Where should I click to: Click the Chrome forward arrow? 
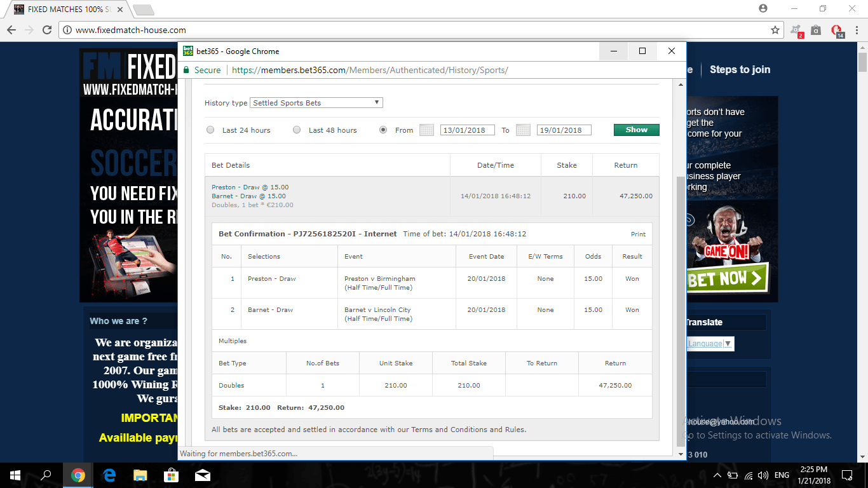29,30
